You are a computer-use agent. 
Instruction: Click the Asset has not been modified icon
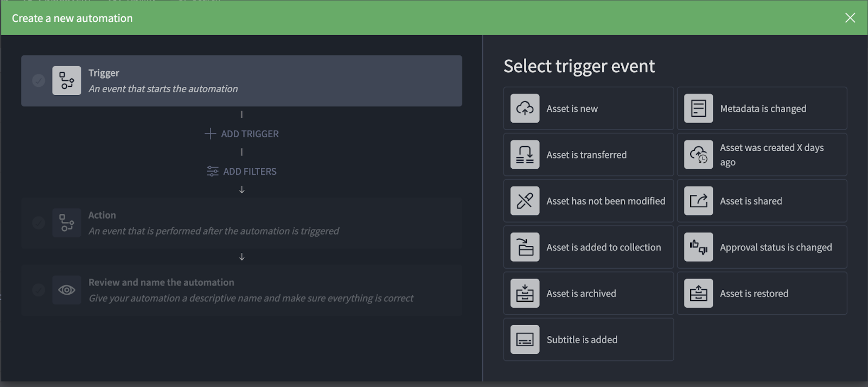tap(525, 201)
